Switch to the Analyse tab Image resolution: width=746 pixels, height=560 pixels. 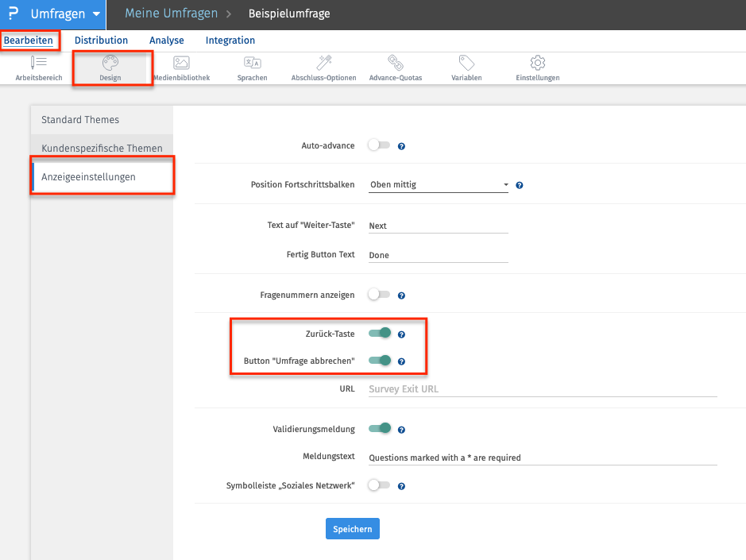pos(166,41)
